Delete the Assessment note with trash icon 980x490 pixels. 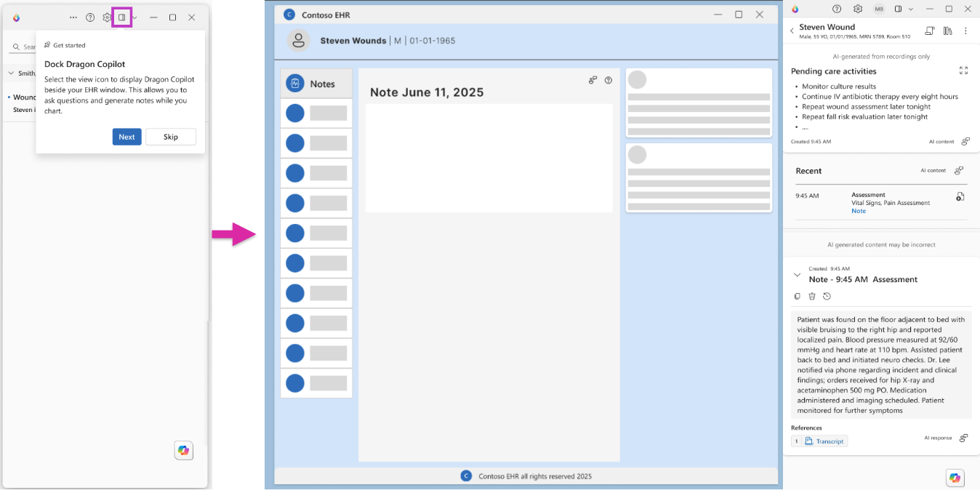point(812,297)
